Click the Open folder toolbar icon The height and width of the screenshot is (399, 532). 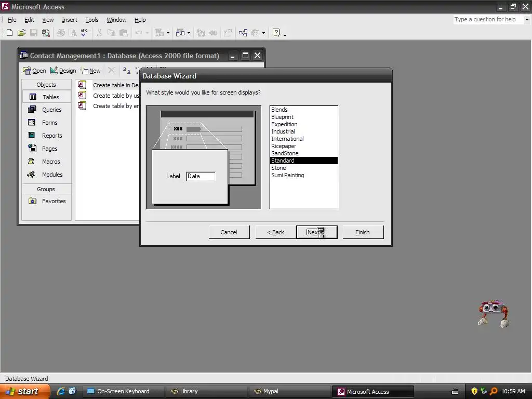click(x=21, y=33)
